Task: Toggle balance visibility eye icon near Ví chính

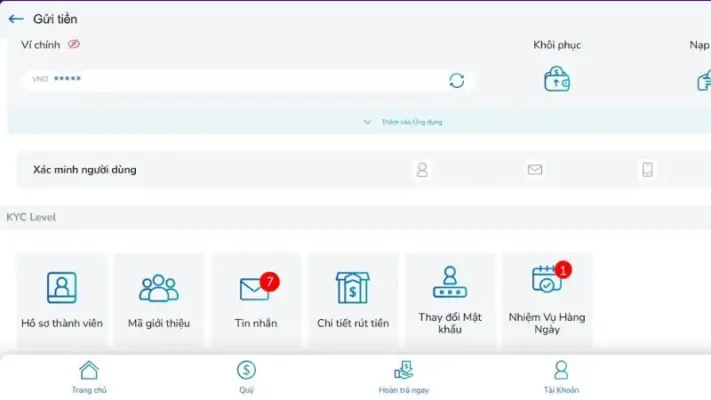Action: tap(74, 45)
